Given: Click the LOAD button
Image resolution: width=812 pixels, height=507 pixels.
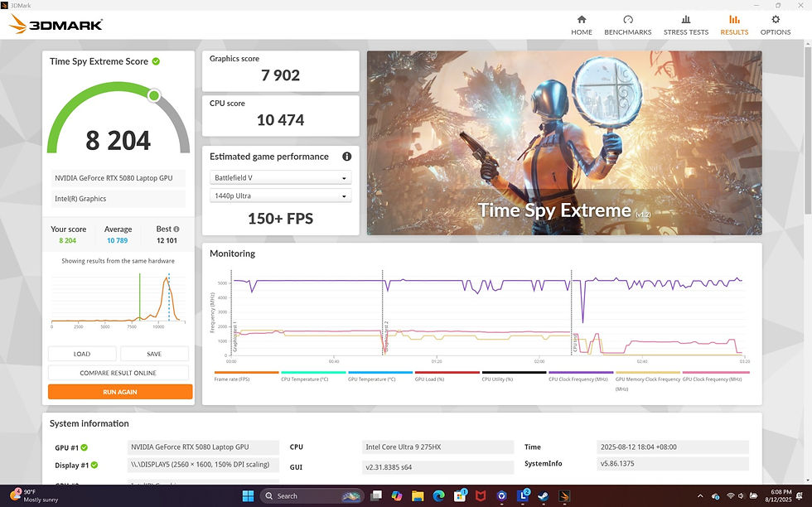Looking at the screenshot, I should point(82,354).
